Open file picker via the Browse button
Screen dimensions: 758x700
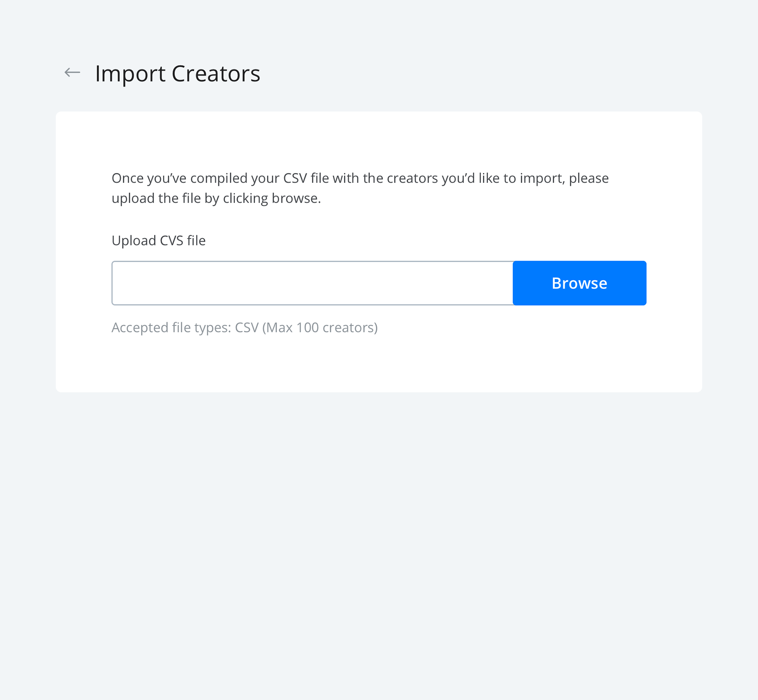pos(579,283)
